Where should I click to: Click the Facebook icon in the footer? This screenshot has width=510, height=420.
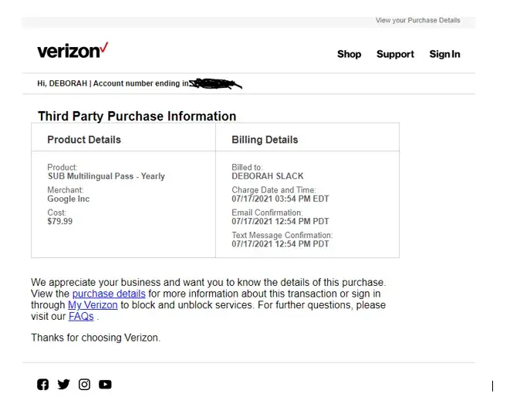click(42, 385)
